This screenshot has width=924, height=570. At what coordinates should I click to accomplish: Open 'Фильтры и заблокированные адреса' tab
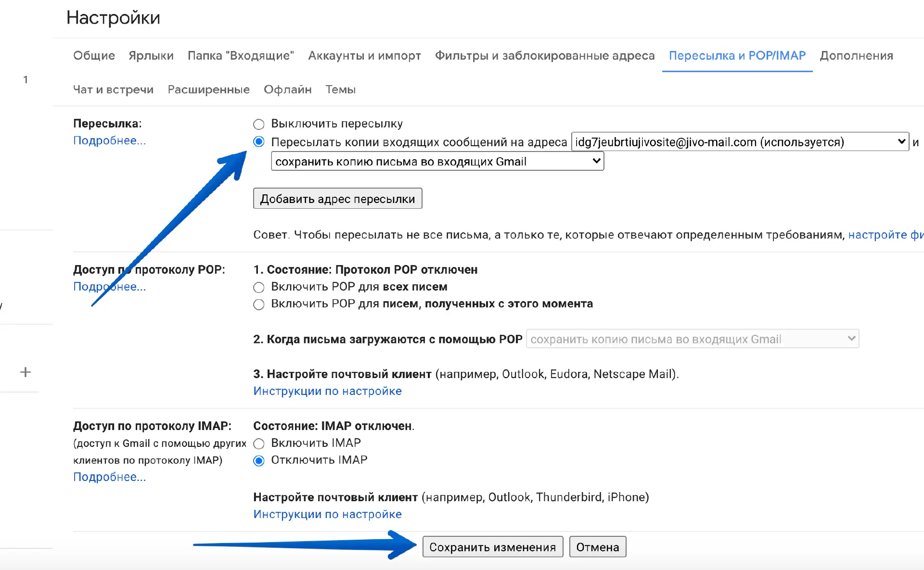click(x=544, y=56)
